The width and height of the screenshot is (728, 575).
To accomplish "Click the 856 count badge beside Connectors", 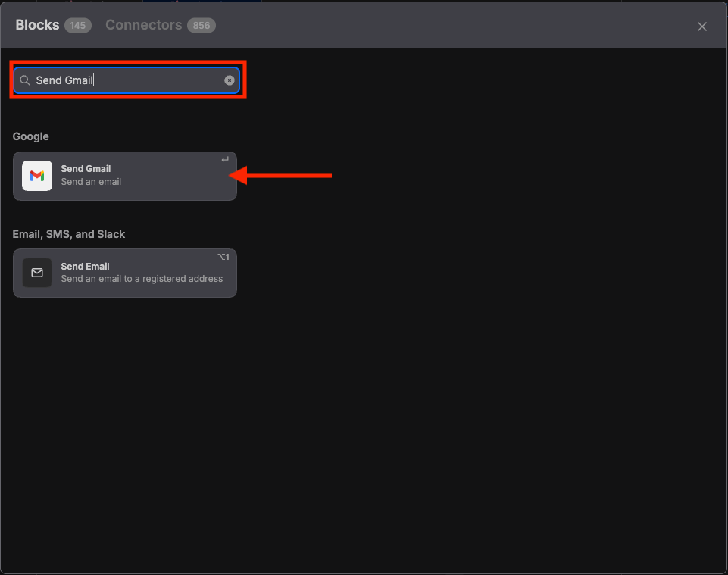I will [x=201, y=25].
